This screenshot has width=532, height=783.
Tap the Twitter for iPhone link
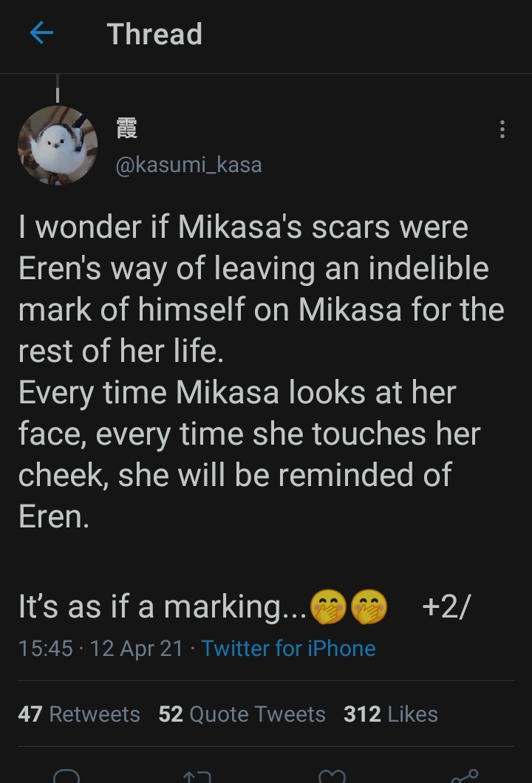tap(288, 649)
